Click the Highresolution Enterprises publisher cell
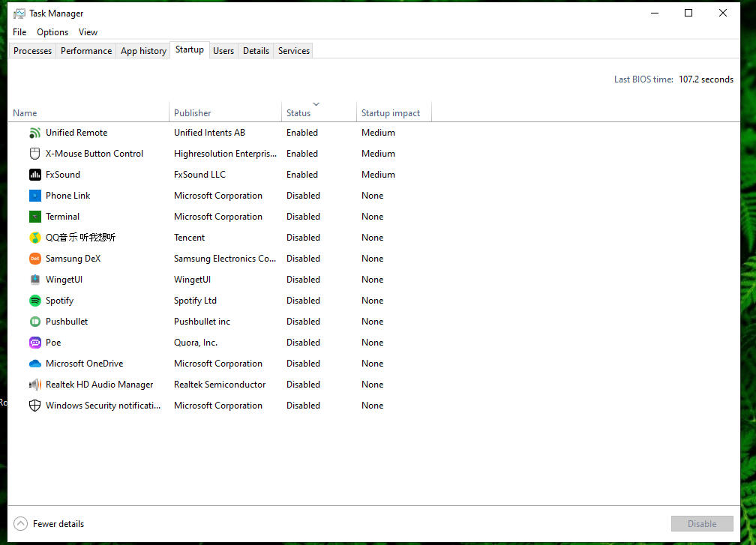The height and width of the screenshot is (545, 756). (225, 154)
